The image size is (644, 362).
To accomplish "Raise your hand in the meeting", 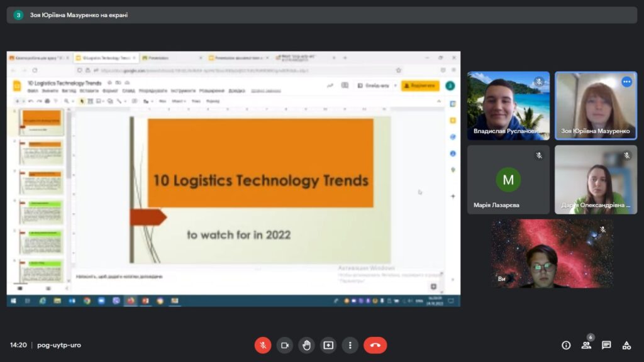I will click(x=306, y=345).
